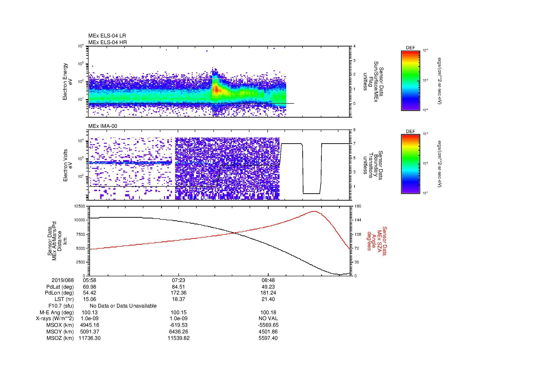
Task: Click the 'NO VAL' X-rays entry
Action: [x=268, y=318]
